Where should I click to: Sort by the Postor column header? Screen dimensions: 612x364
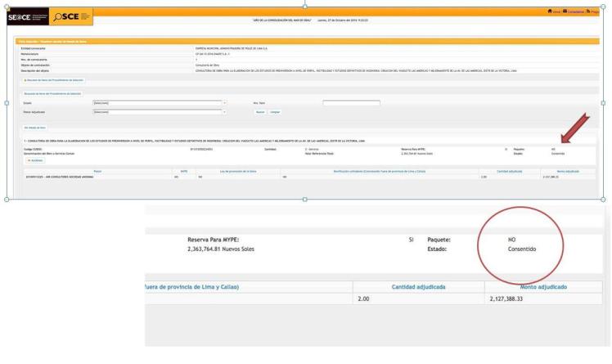tap(98, 170)
